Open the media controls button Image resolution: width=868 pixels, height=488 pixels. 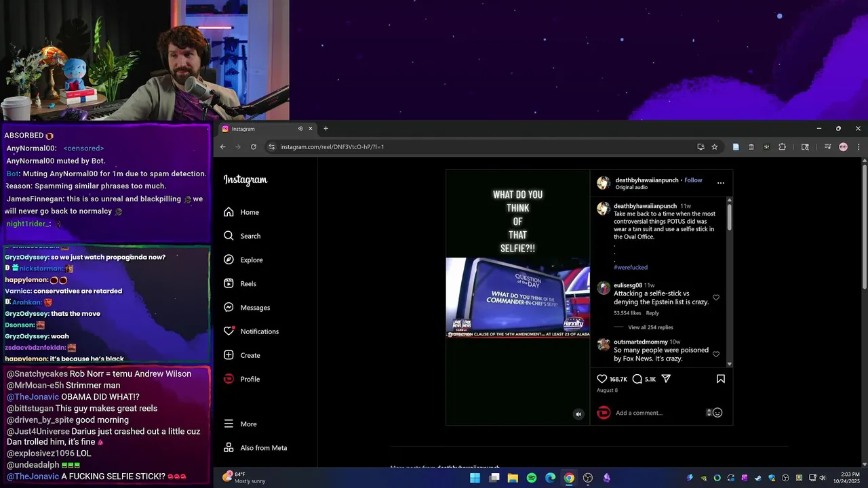(828, 146)
